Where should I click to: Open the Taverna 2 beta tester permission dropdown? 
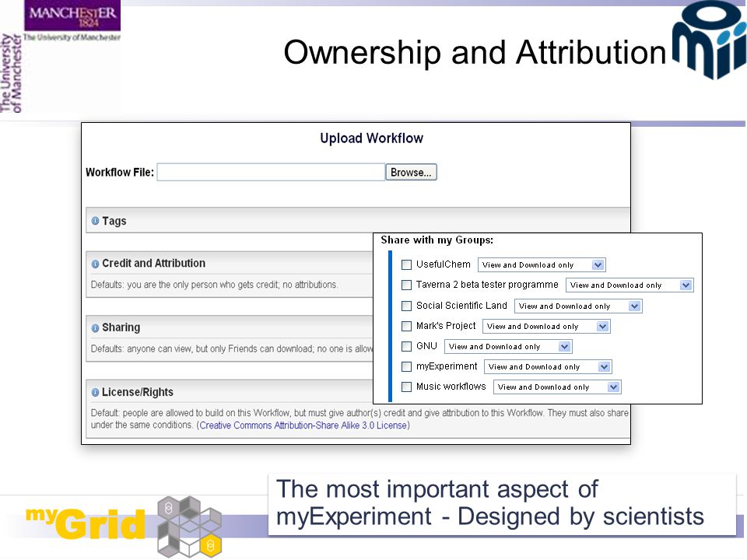tap(630, 285)
